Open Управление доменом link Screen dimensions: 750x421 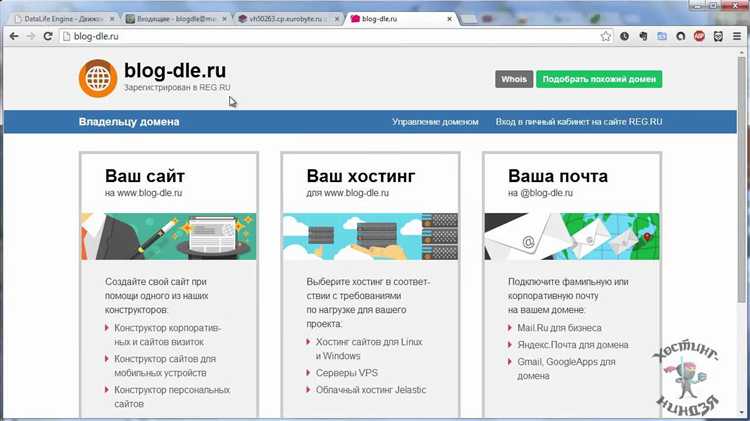(435, 122)
